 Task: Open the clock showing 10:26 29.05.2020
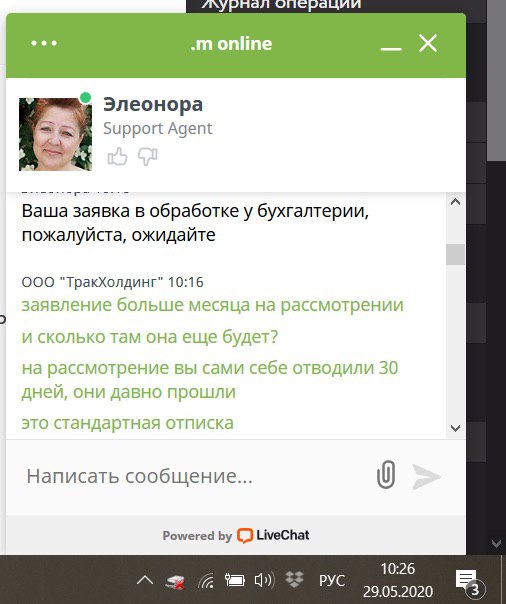pos(398,580)
